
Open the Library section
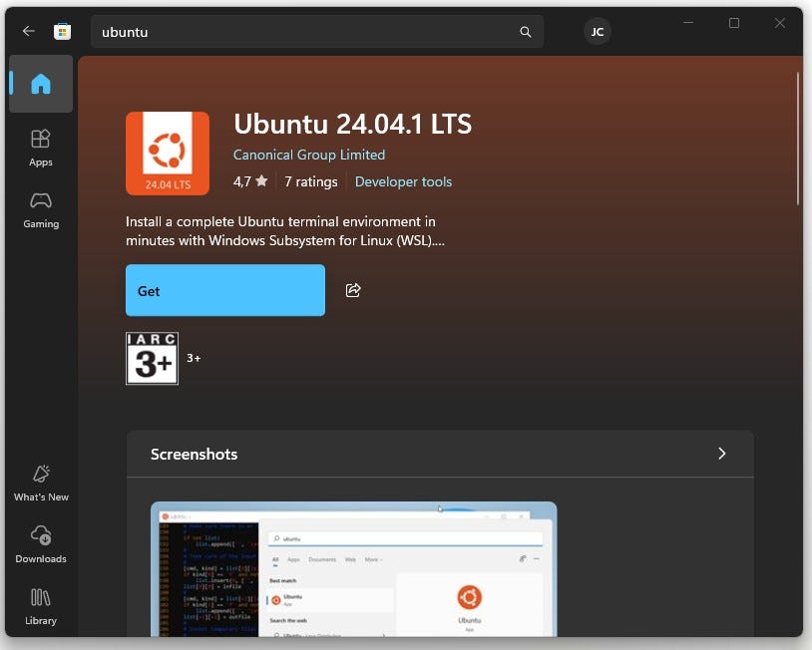click(x=41, y=606)
